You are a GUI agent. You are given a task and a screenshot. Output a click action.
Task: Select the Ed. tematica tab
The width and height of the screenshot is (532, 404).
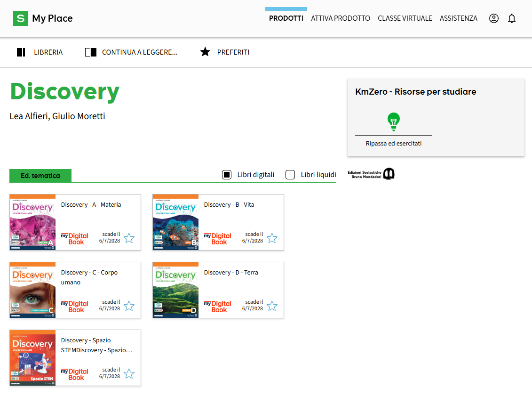coord(40,176)
